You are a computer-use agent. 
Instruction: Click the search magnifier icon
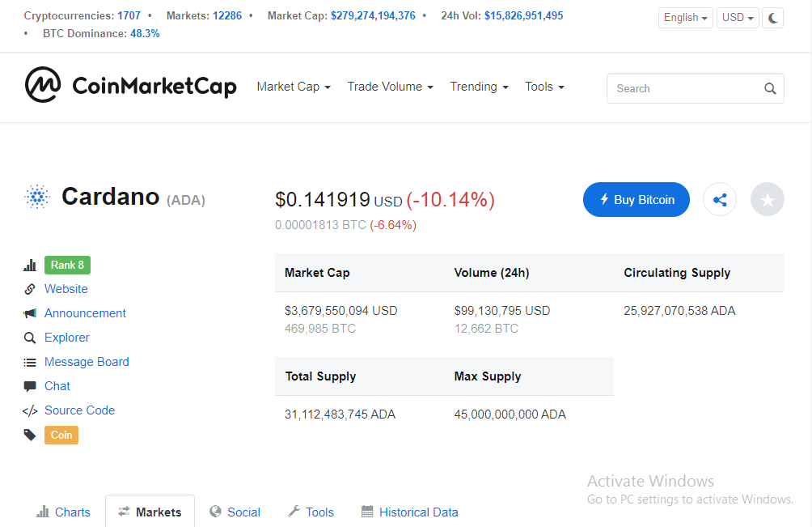pos(770,88)
